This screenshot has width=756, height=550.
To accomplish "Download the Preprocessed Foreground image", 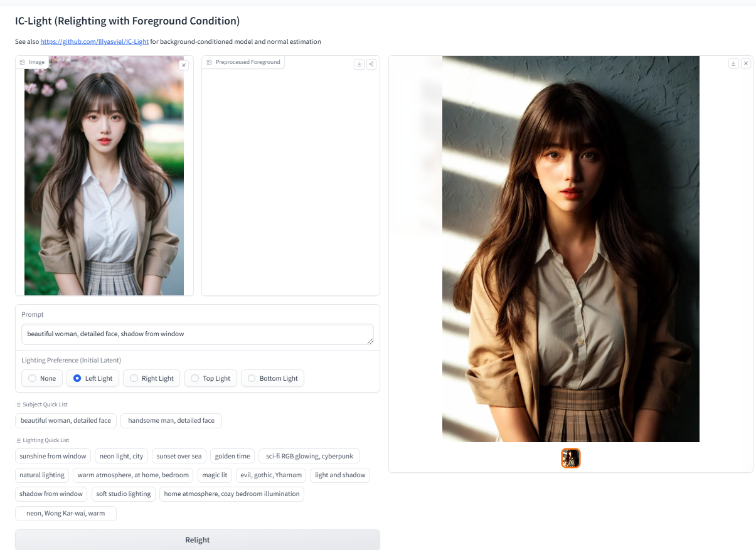I will (359, 64).
